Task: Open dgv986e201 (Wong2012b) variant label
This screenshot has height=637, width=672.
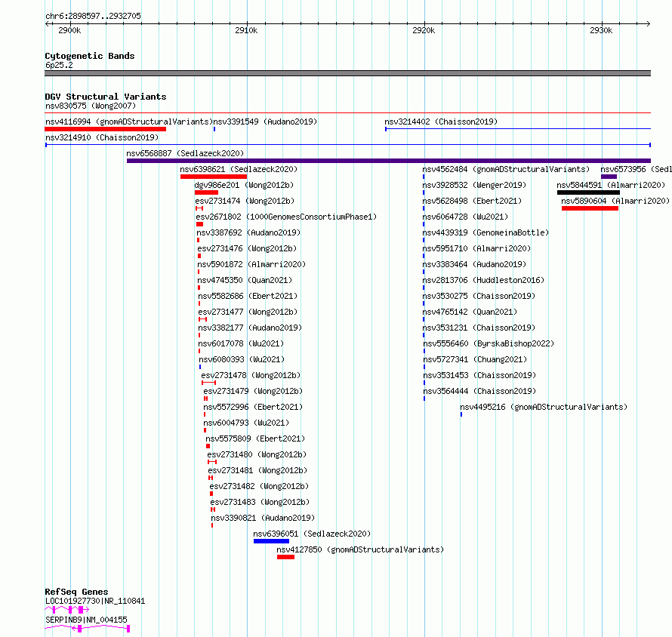Action: click(x=244, y=185)
